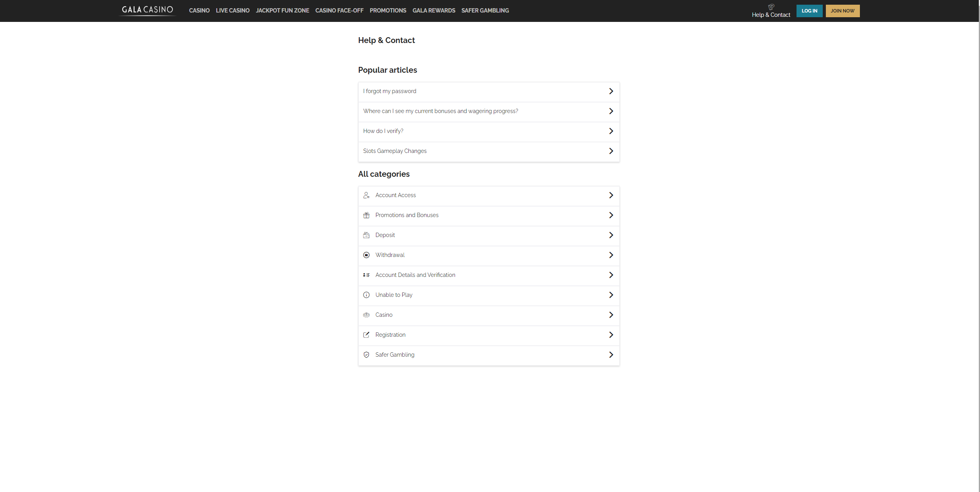Open the Live Casino menu item
The width and height of the screenshot is (980, 492).
coord(232,11)
